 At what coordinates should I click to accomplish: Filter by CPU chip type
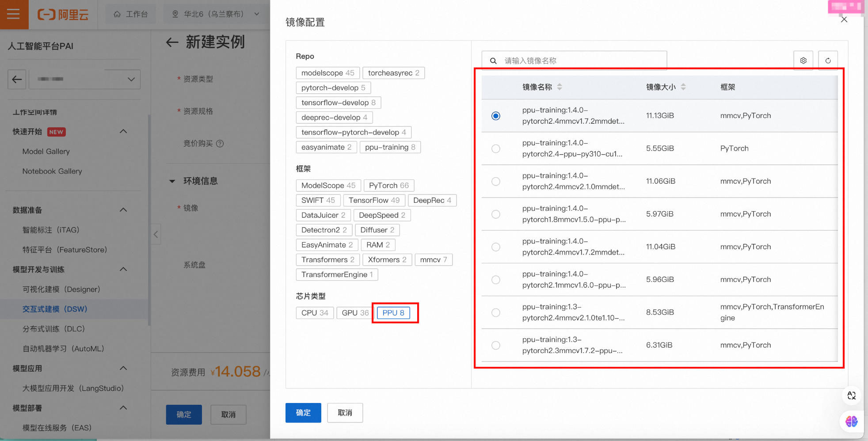315,313
